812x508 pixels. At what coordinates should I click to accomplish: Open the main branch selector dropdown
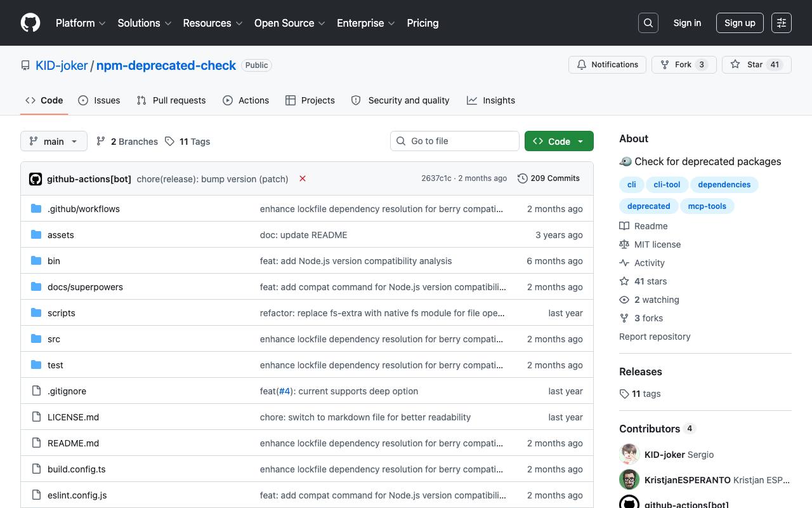point(53,141)
